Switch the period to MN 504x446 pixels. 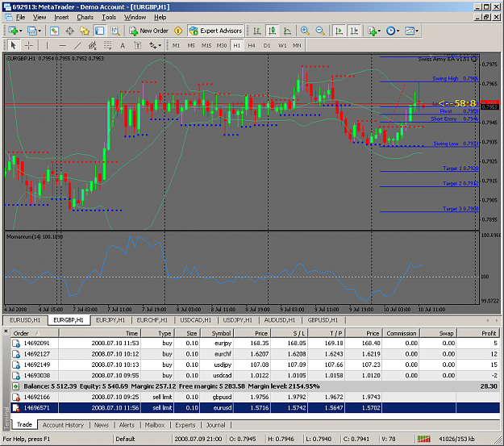[297, 46]
